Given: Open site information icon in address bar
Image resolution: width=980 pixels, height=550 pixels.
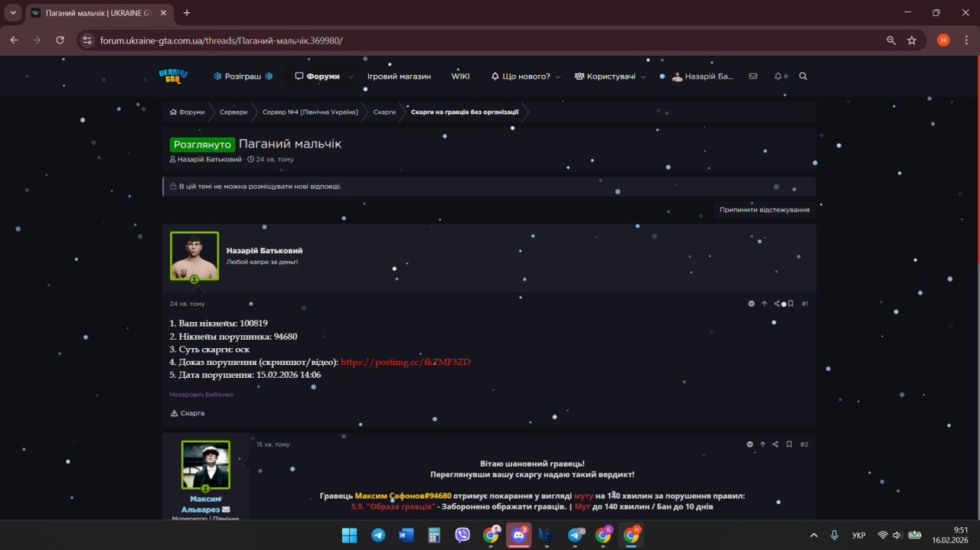Looking at the screenshot, I should click(87, 40).
